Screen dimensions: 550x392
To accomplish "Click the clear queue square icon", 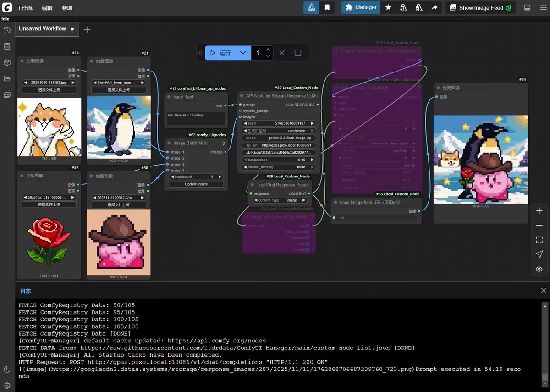I will point(298,53).
